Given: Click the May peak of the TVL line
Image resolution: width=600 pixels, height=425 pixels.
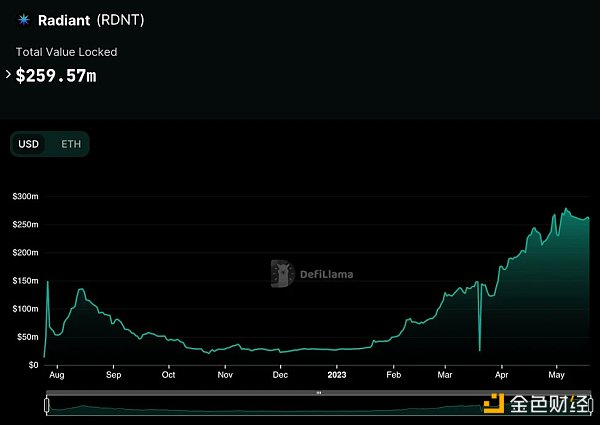Looking at the screenshot, I should 566,210.
